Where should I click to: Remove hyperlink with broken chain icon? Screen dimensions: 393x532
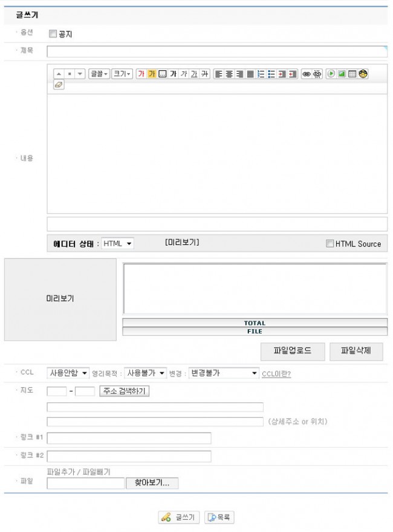click(x=317, y=74)
